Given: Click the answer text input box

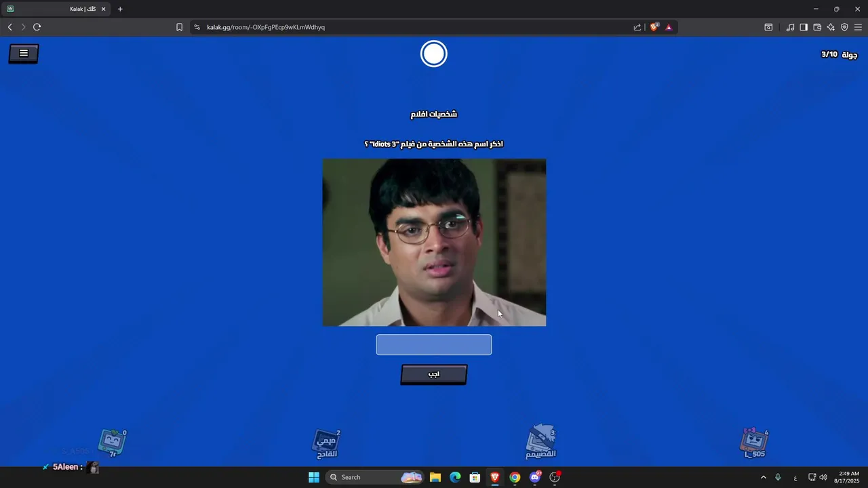Looking at the screenshot, I should tap(434, 344).
